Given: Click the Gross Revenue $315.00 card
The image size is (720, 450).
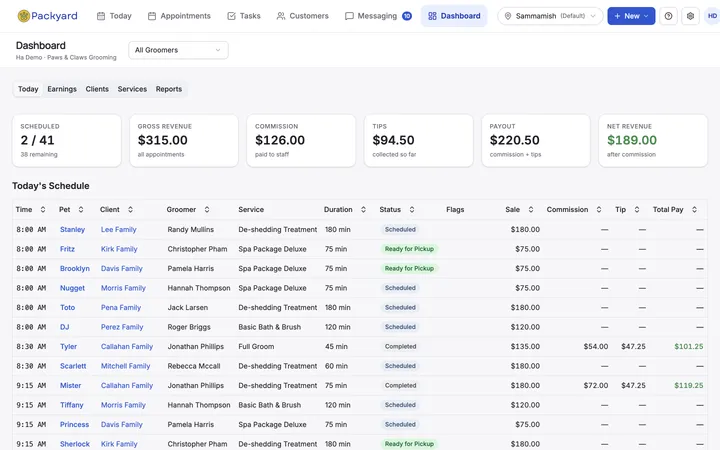Looking at the screenshot, I should (184, 141).
